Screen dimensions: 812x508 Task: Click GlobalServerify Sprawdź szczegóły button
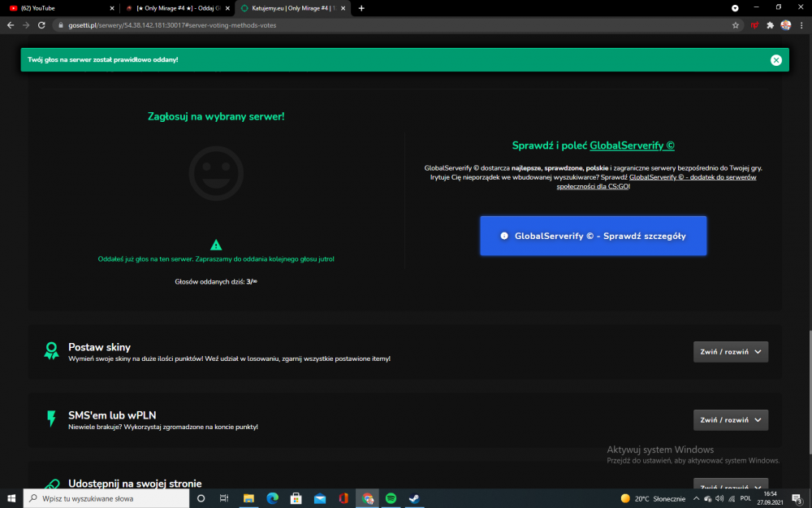[594, 236]
